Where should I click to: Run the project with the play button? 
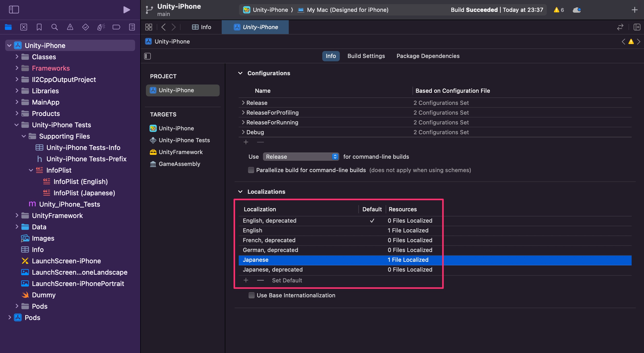coord(126,10)
